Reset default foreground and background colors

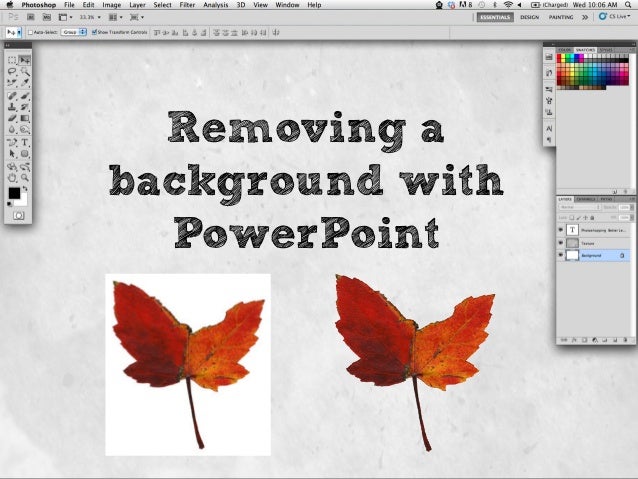click(10, 204)
